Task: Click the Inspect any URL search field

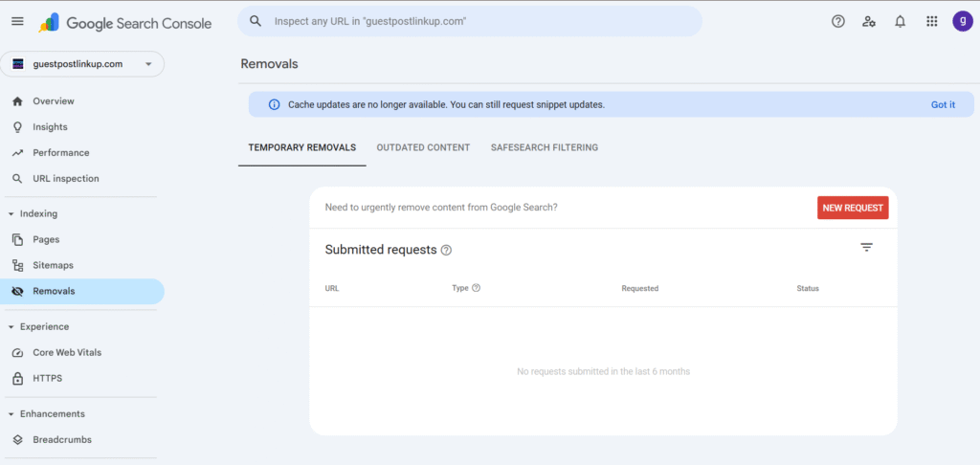Action: pos(469,21)
